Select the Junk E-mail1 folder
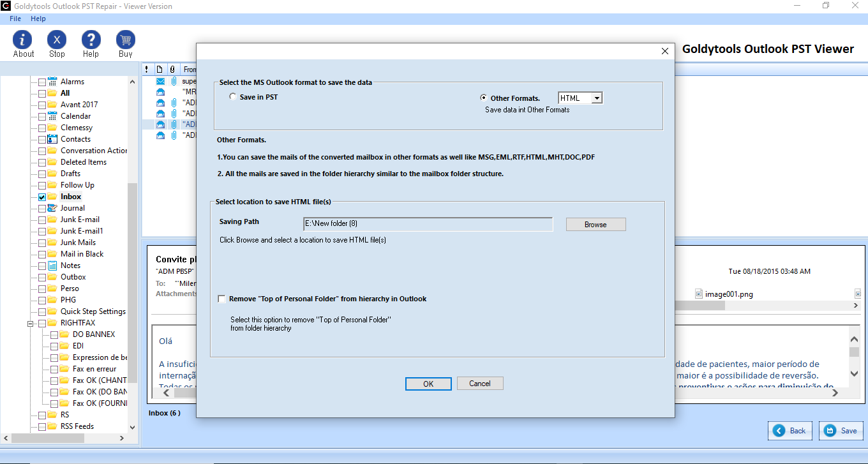This screenshot has height=464, width=868. pyautogui.click(x=82, y=231)
